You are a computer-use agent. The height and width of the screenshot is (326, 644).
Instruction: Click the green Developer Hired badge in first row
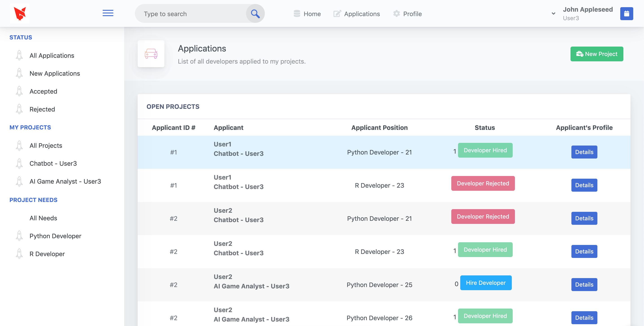click(x=485, y=150)
